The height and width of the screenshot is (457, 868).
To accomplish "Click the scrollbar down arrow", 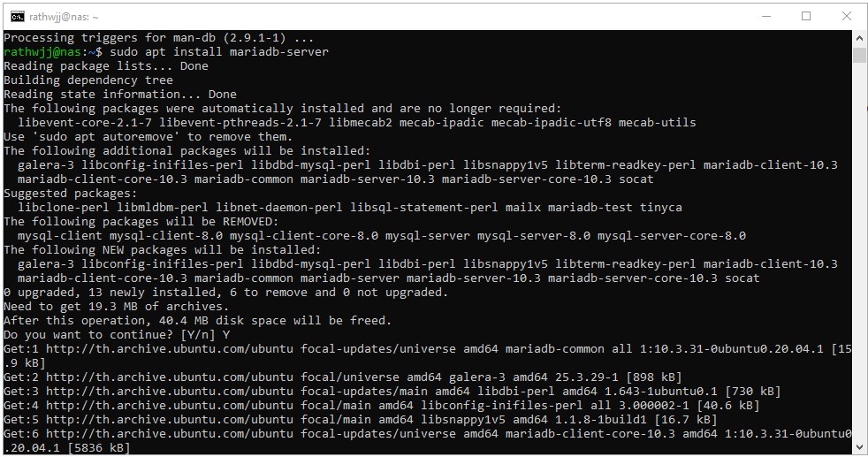I will tap(859, 449).
